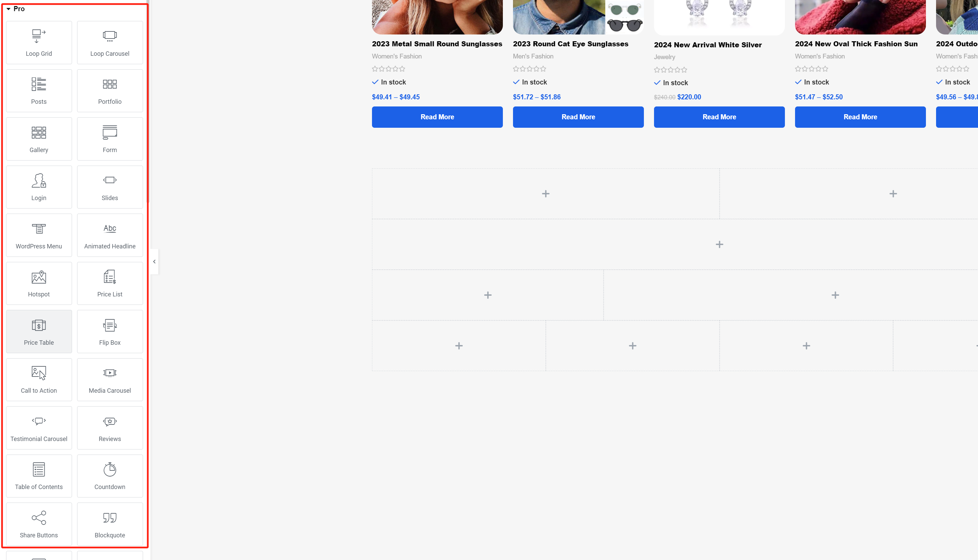Toggle the Reviews widget

pyautogui.click(x=110, y=428)
